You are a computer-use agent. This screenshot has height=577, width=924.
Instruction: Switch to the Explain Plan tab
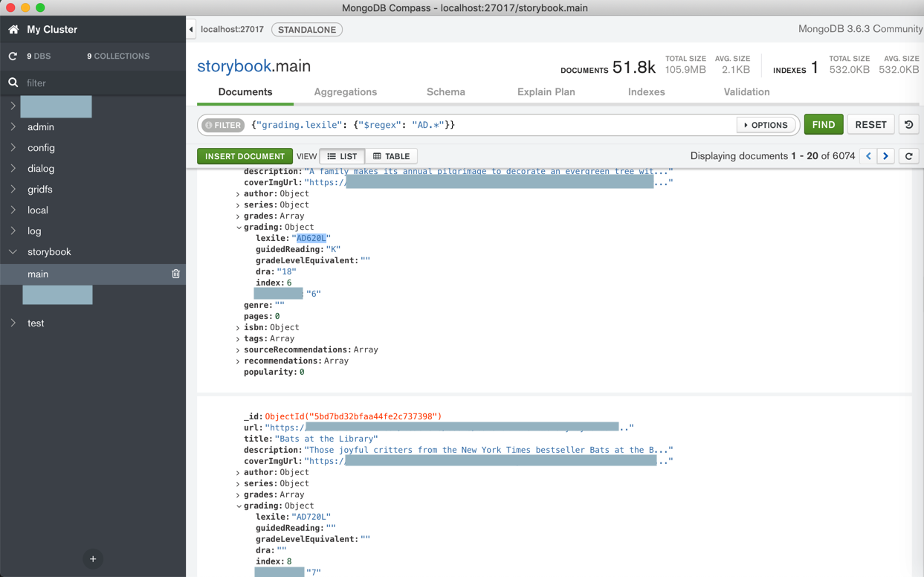point(546,92)
